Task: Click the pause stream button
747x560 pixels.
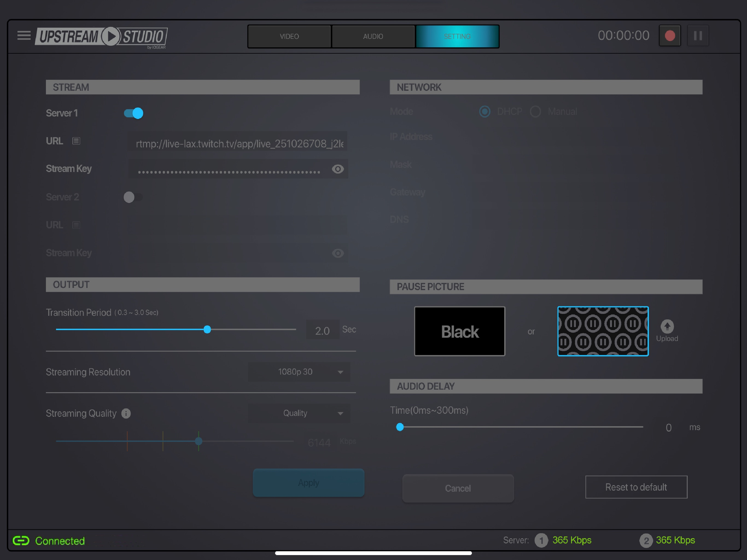Action: [698, 36]
